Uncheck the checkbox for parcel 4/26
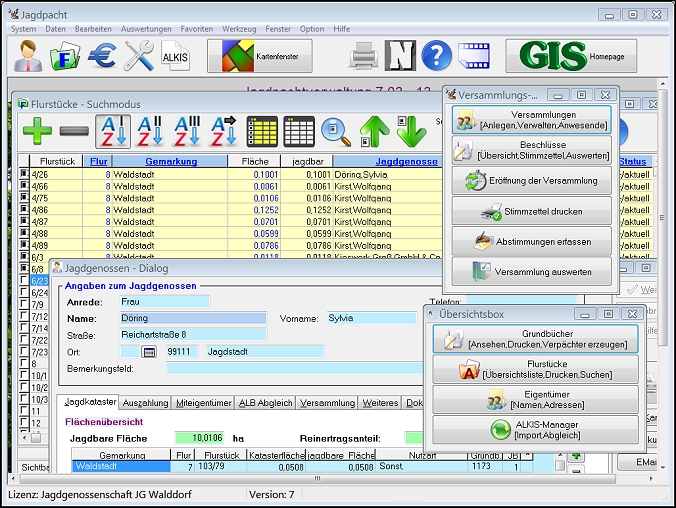The image size is (676, 508). coord(25,174)
